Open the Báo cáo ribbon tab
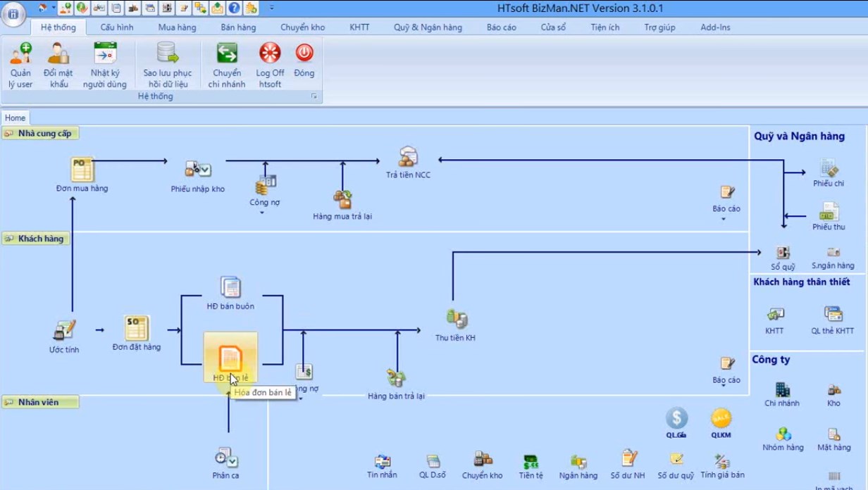 click(x=502, y=27)
